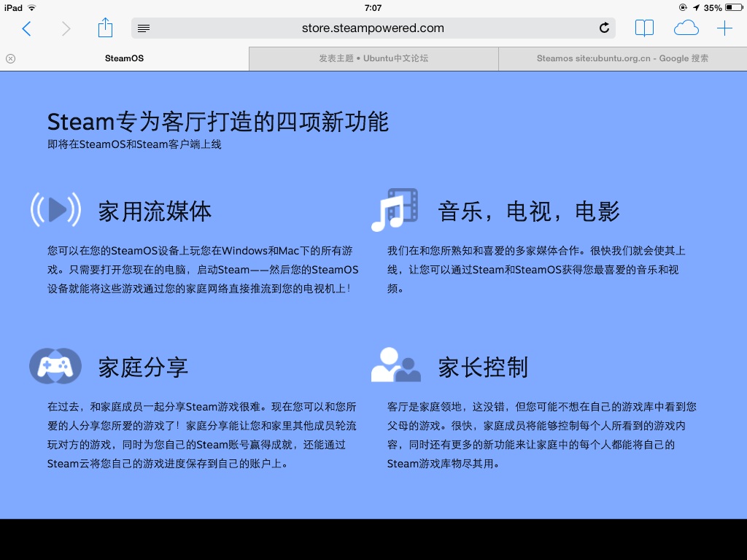Select the SteamOS tab
The image size is (747, 560).
[x=124, y=58]
